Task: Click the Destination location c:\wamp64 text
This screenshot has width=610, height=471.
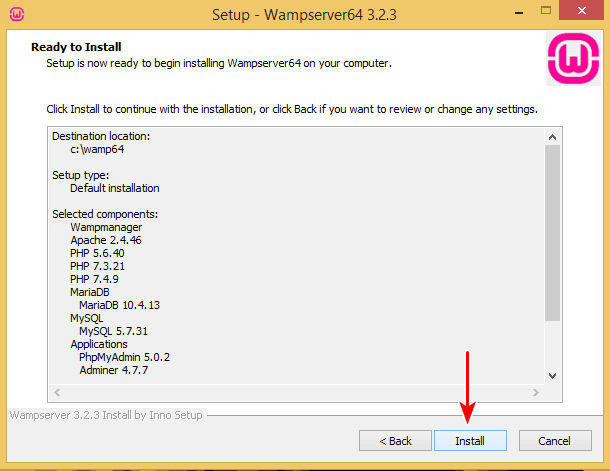Action: tap(97, 149)
